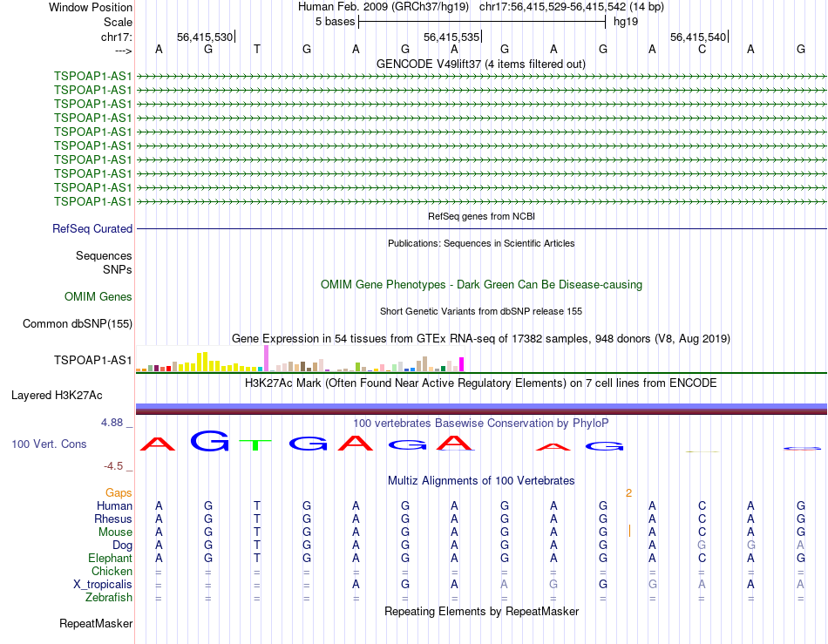Viewport: 828px width, 644px height.
Task: Click the X_tropicalis species label
Action: pos(103,585)
